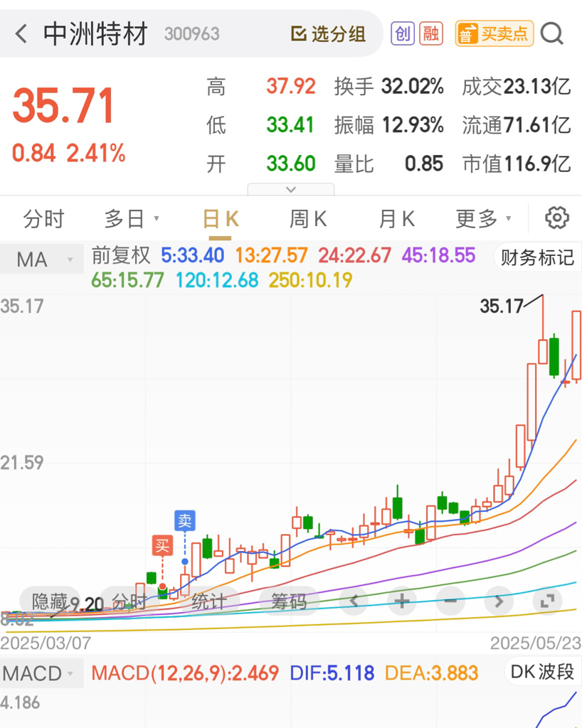Switch to 月K monthly chart tab
Screen dimensions: 582x728
(396, 219)
